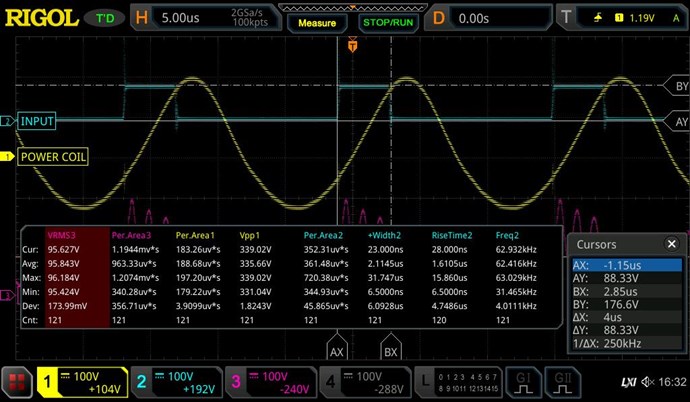Open the GII signal generator
The image size is (690, 402).
click(563, 382)
